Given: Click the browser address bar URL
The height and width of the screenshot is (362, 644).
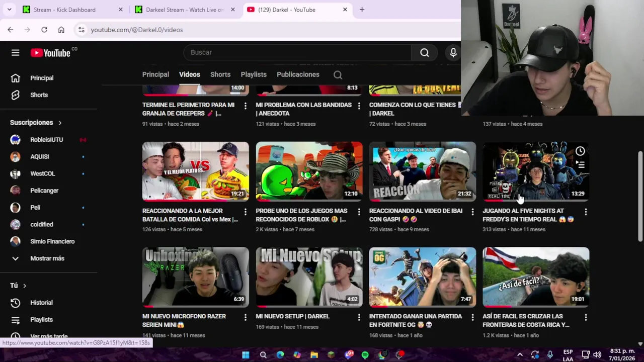Looking at the screenshot, I should click(137, 30).
